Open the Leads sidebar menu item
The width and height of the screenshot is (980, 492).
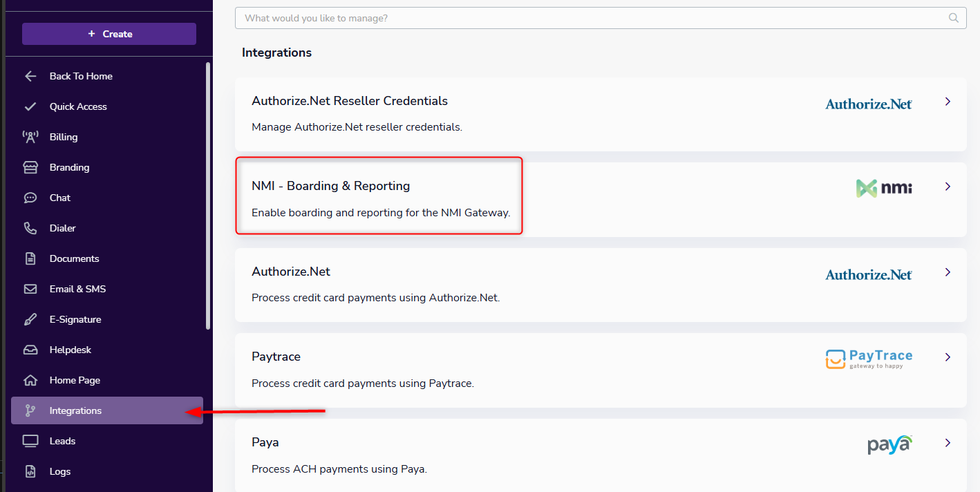tap(62, 441)
